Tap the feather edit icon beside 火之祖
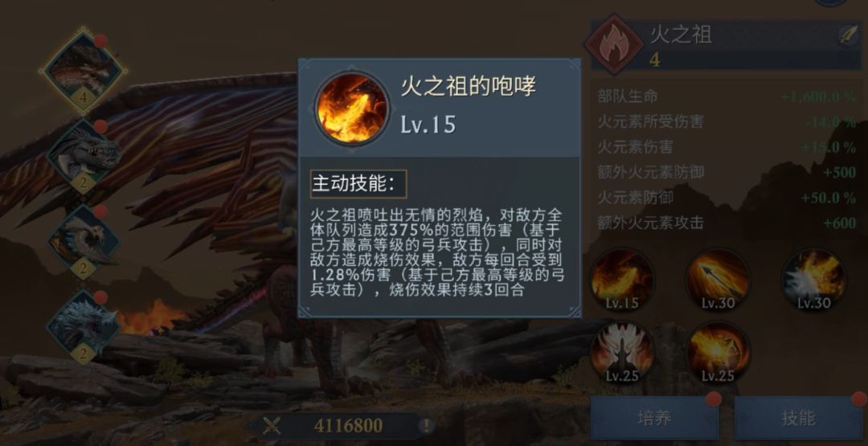Image resolution: width=868 pixels, height=446 pixels. (x=848, y=35)
